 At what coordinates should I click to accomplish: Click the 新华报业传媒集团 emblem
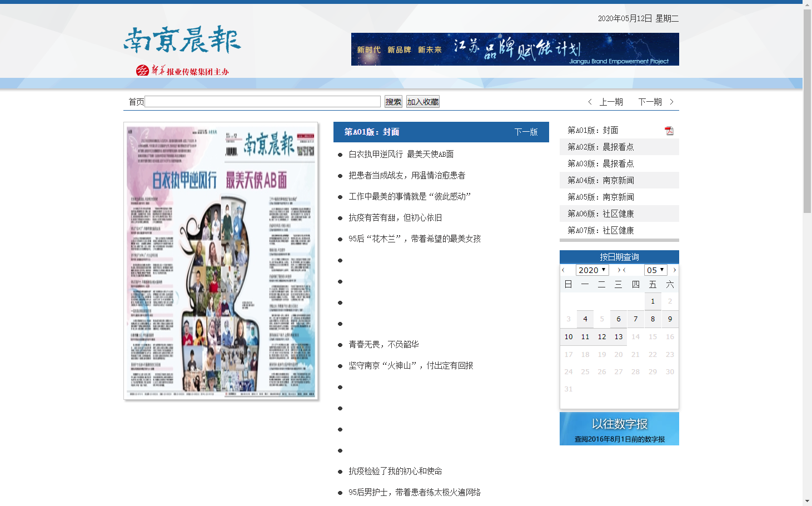[x=143, y=71]
